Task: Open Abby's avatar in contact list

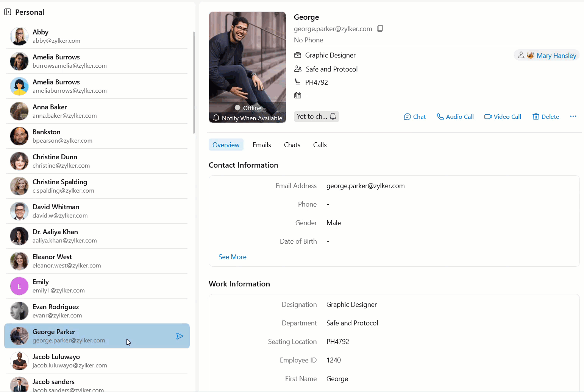Action: (x=19, y=36)
